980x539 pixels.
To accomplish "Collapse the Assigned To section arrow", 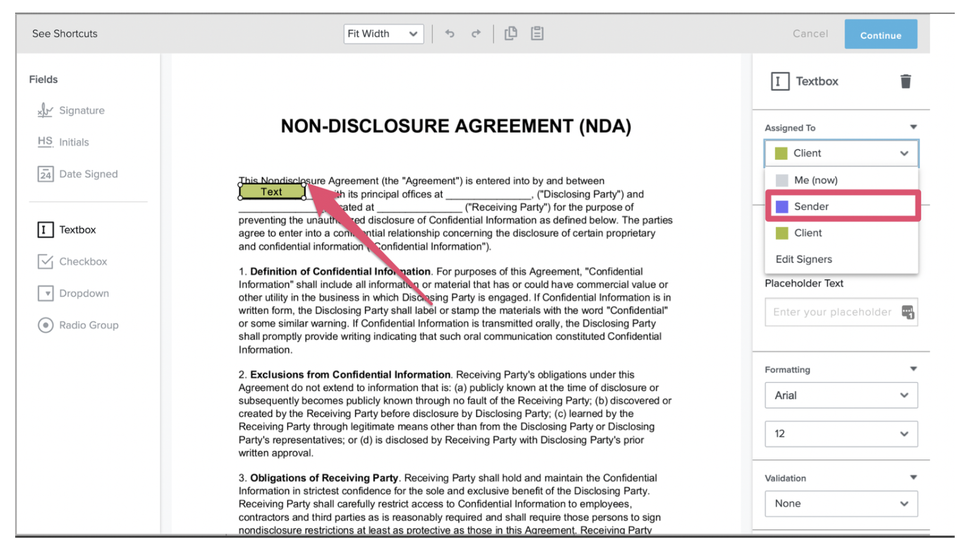I will pyautogui.click(x=913, y=127).
